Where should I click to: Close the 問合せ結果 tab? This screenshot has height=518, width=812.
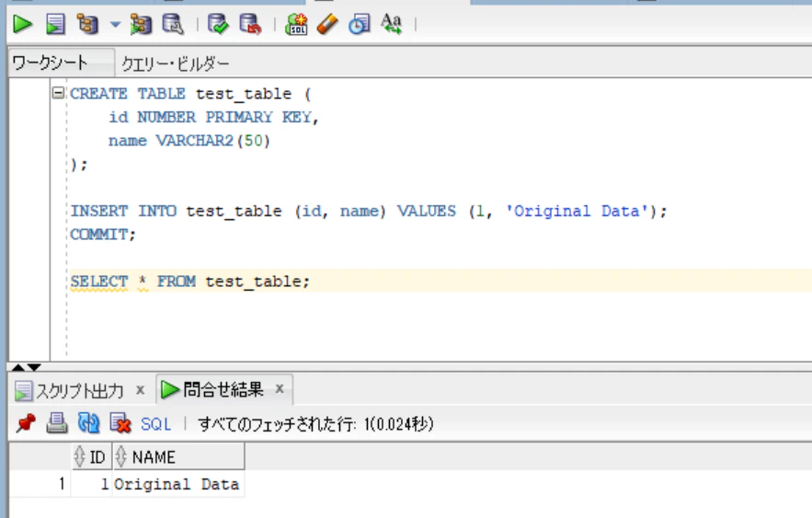pos(280,388)
